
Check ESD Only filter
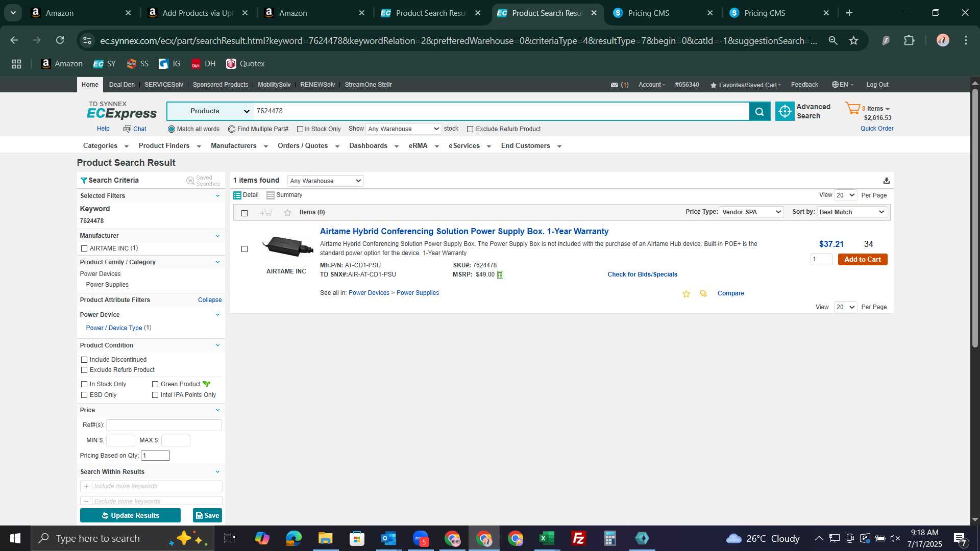(x=84, y=395)
